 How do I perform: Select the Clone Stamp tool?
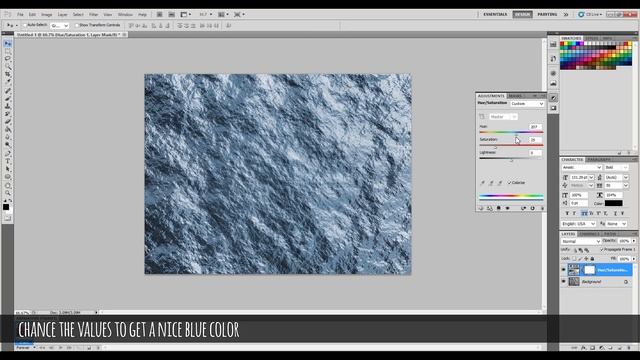(7, 107)
